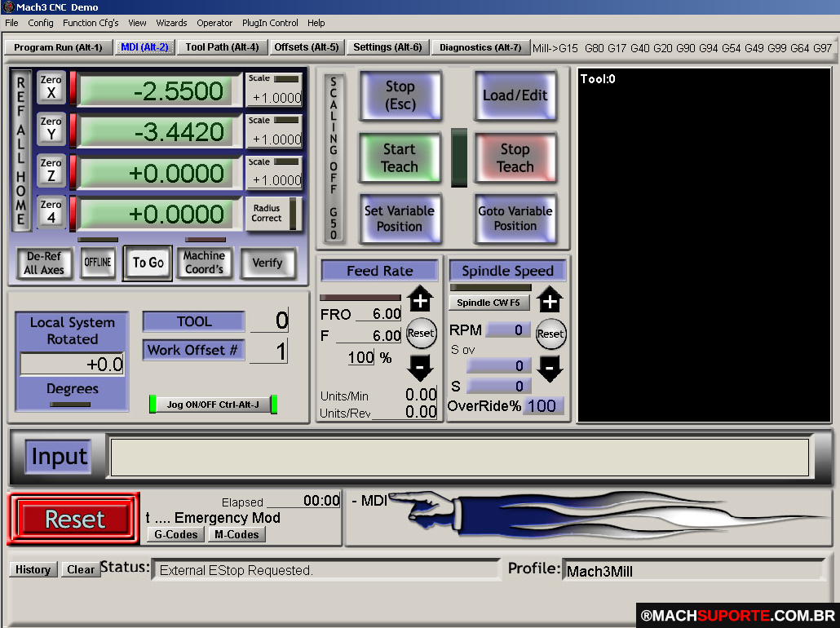Toggle OFFLINE mode
This screenshot has height=628, width=840.
[98, 262]
